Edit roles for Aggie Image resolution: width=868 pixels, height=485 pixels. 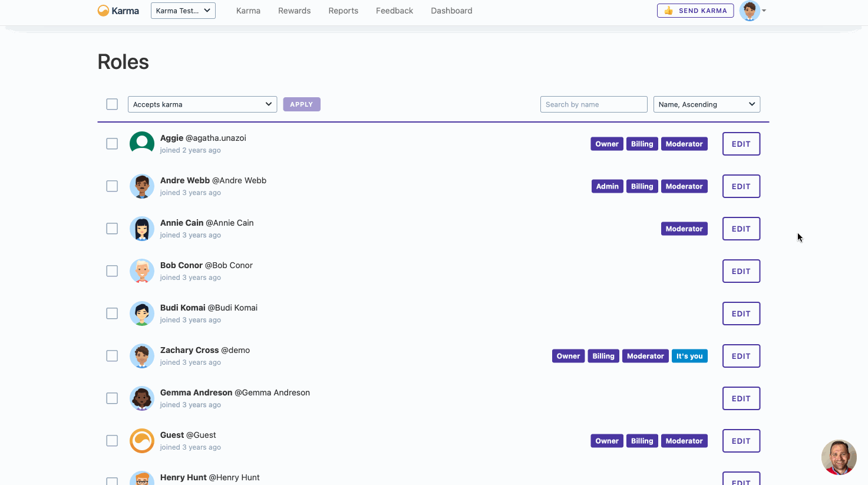741,144
